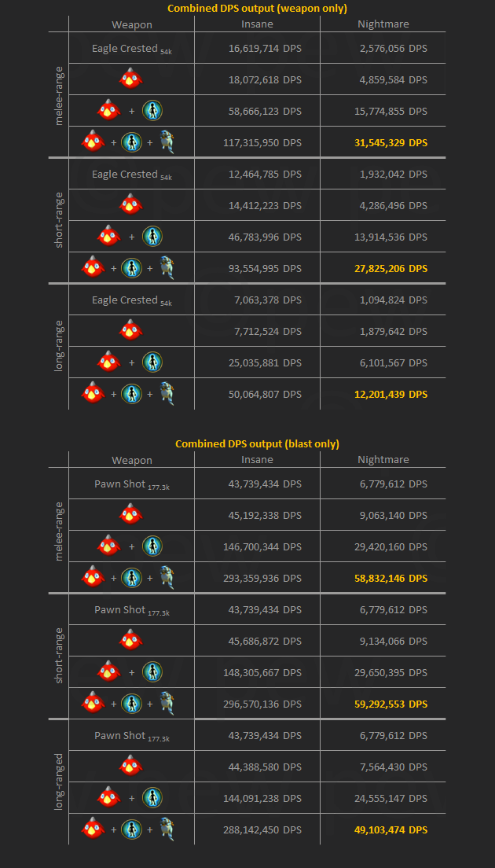Click the blue figure icon in the 93,554,995 DPS row

(x=131, y=268)
